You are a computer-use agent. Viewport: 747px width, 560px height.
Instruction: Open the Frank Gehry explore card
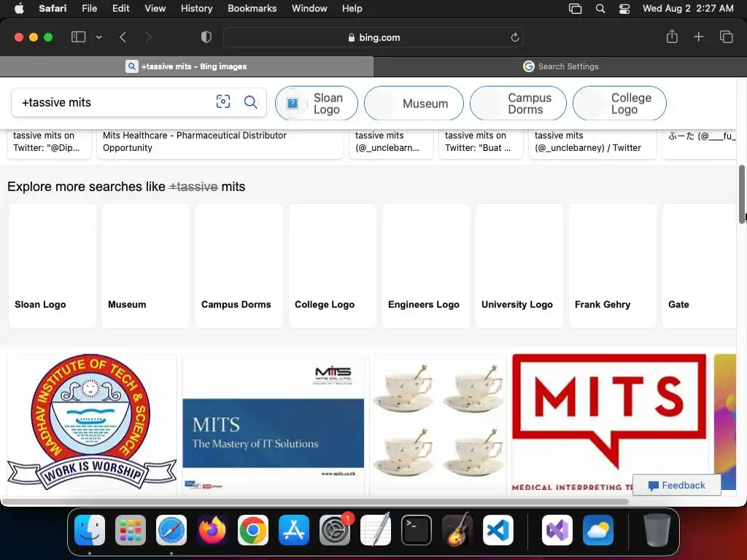[x=613, y=265]
